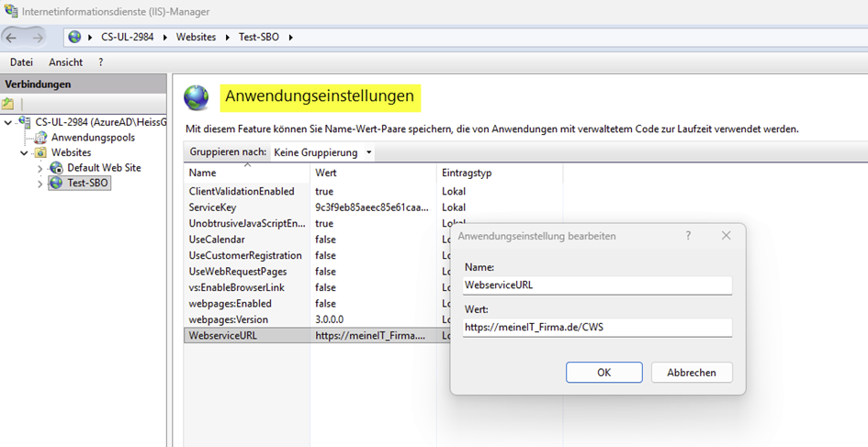Click the connections toolbar icon under Verbindungen
Screen dimensions: 868x447
click(x=8, y=105)
